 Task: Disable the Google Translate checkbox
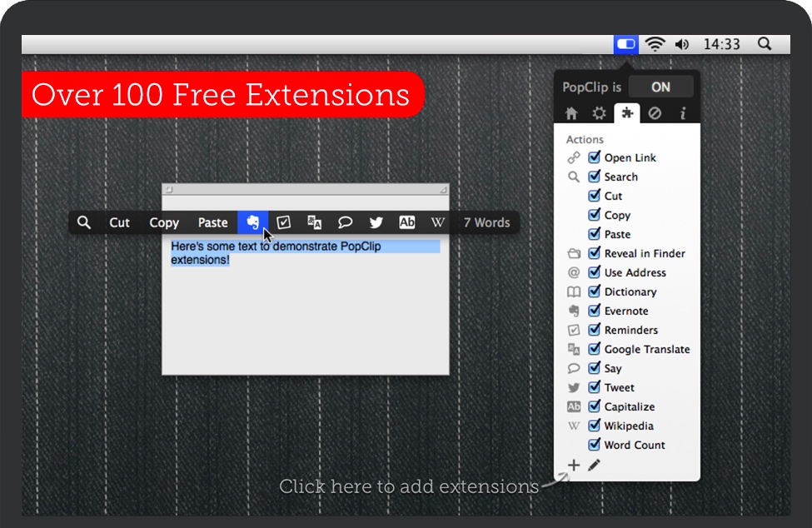595,349
